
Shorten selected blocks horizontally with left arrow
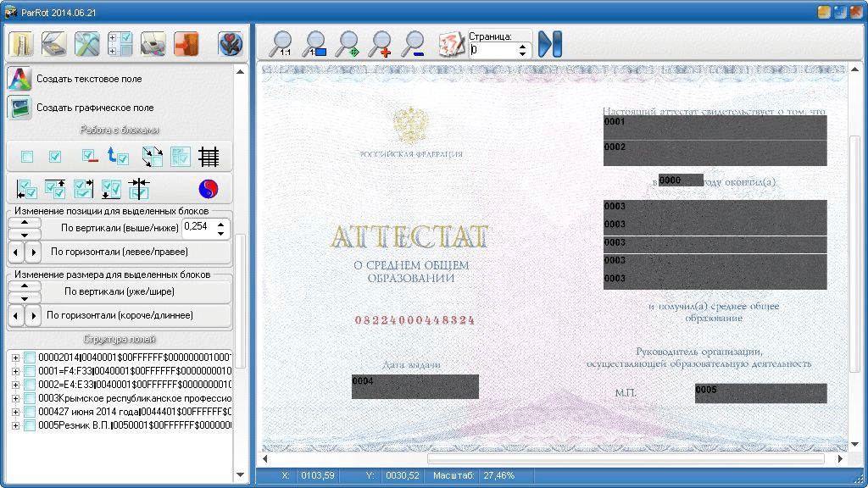pos(16,316)
